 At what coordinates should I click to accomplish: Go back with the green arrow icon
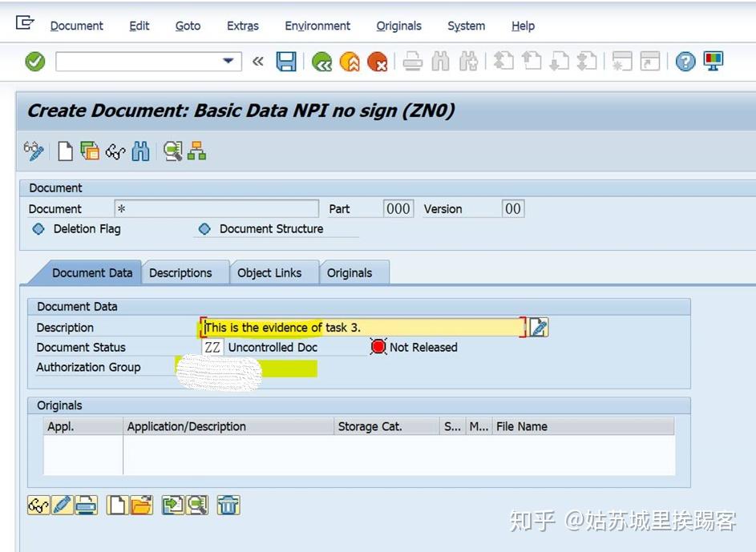[321, 62]
